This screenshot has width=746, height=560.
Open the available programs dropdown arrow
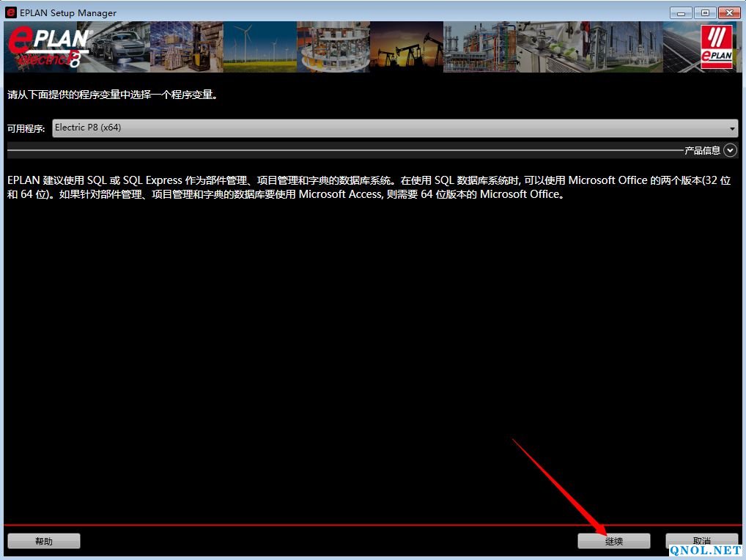point(732,128)
